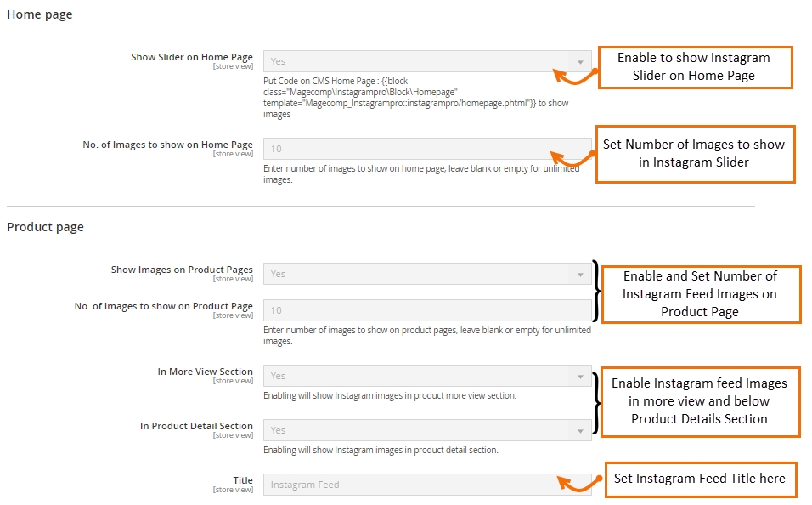This screenshot has width=812, height=505.
Task: Open the Show Images on Product Pages dropdown
Action: 427,274
